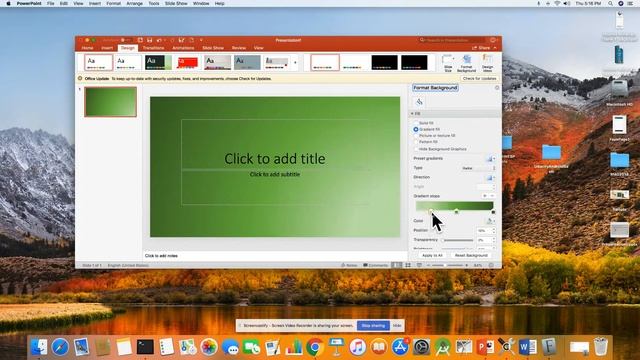Open Terminal from the Dock
640x360 pixels.
pyautogui.click(x=145, y=347)
